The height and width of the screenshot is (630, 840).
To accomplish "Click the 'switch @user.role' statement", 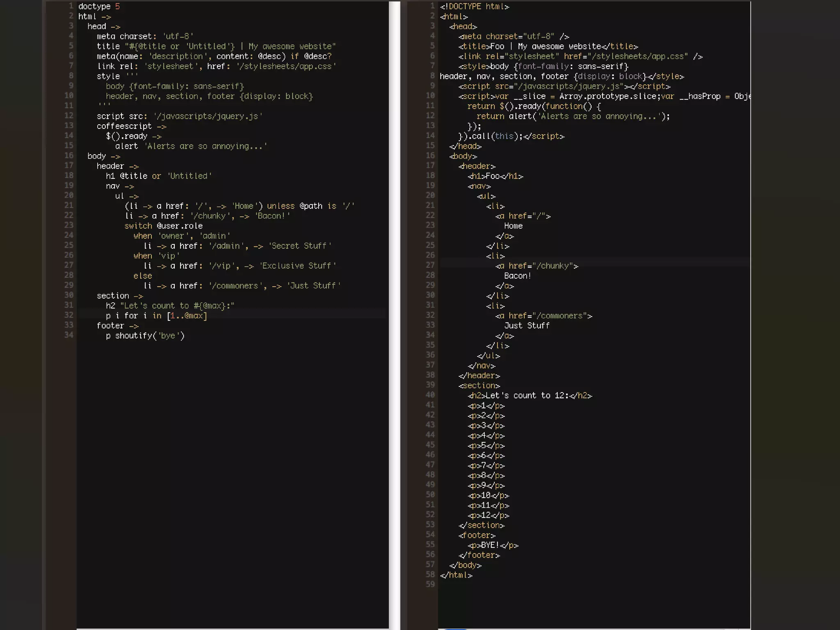I will 163,226.
